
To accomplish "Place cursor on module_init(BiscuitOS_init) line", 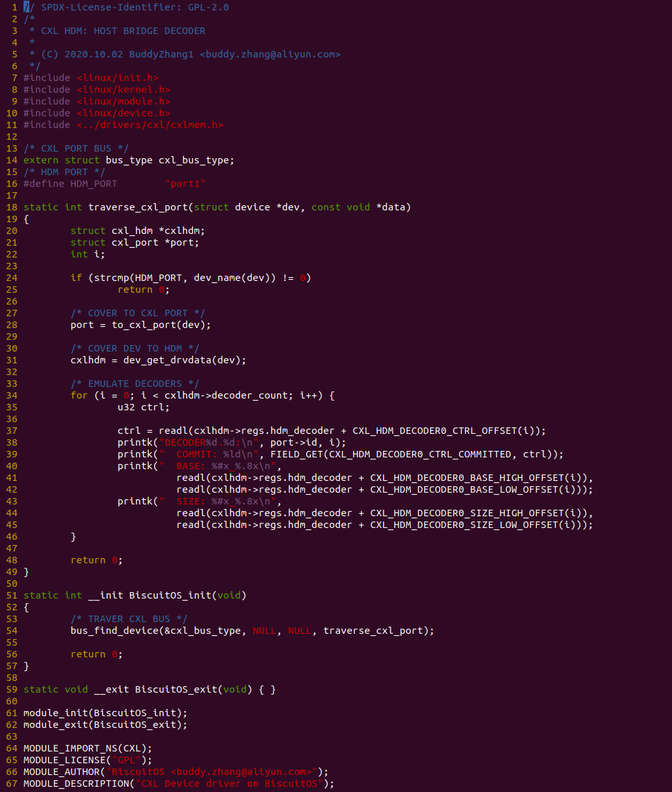I will 105,713.
